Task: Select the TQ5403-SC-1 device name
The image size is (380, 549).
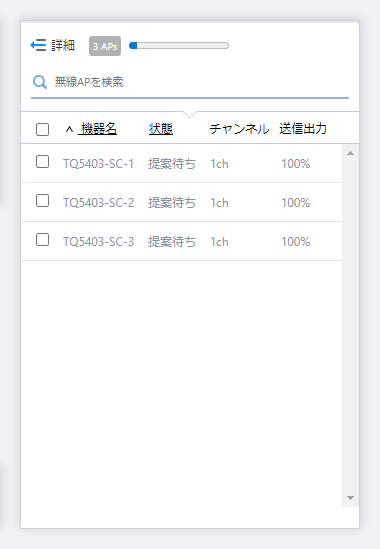Action: point(98,164)
